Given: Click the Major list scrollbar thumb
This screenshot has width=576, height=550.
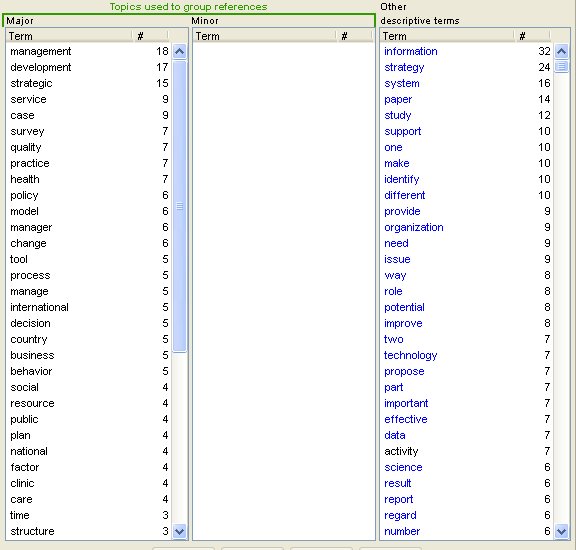Looking at the screenshot, I should tap(179, 206).
